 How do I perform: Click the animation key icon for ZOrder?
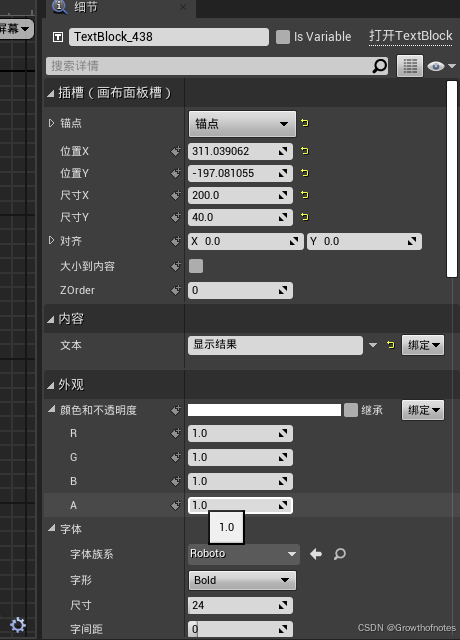pyautogui.click(x=176, y=290)
